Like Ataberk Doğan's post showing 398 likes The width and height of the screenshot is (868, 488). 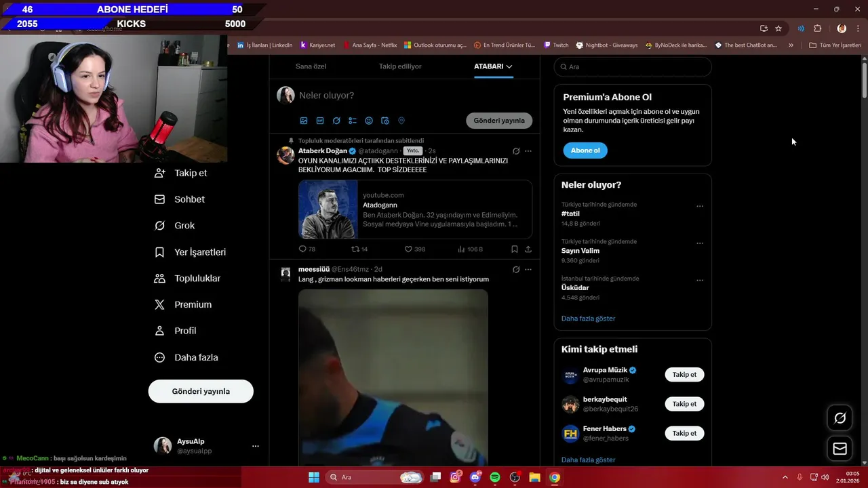pyautogui.click(x=415, y=249)
